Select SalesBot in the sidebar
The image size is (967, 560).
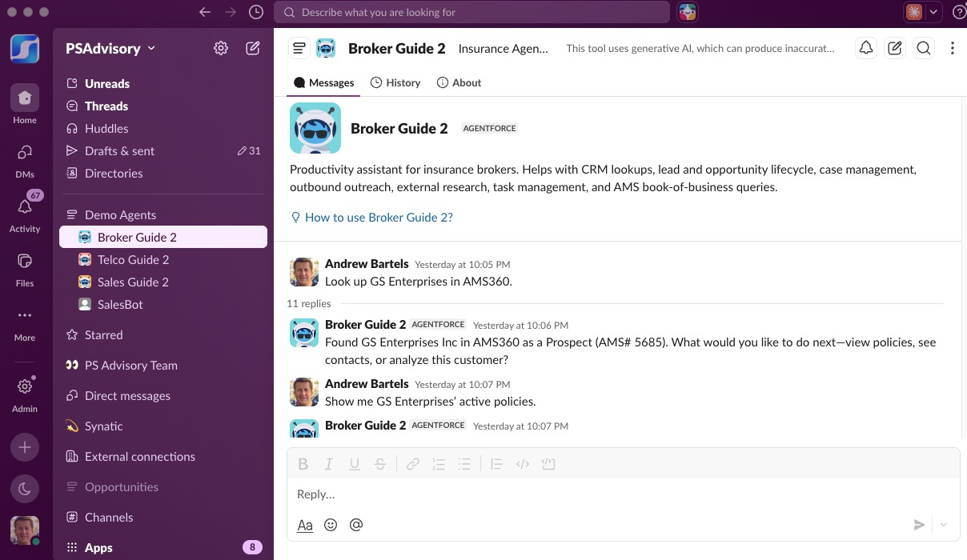pos(163,304)
